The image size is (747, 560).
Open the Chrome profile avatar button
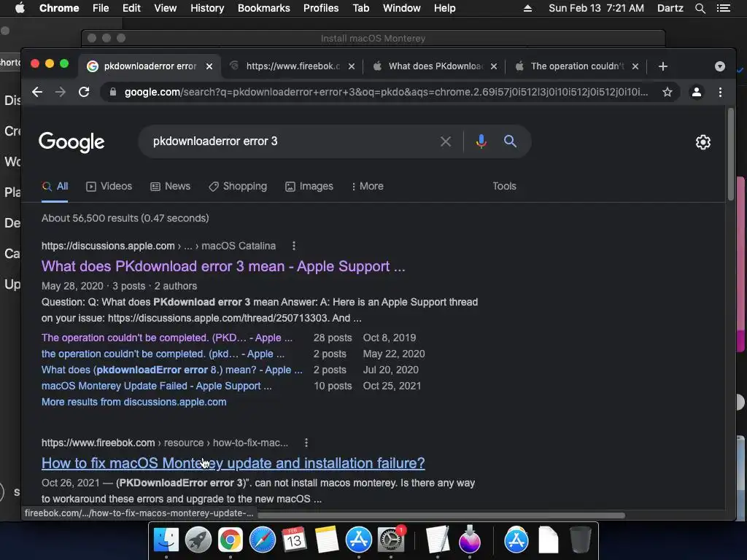[x=697, y=92]
